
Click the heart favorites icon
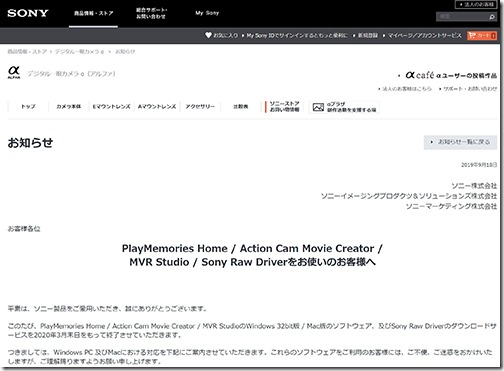(208, 35)
